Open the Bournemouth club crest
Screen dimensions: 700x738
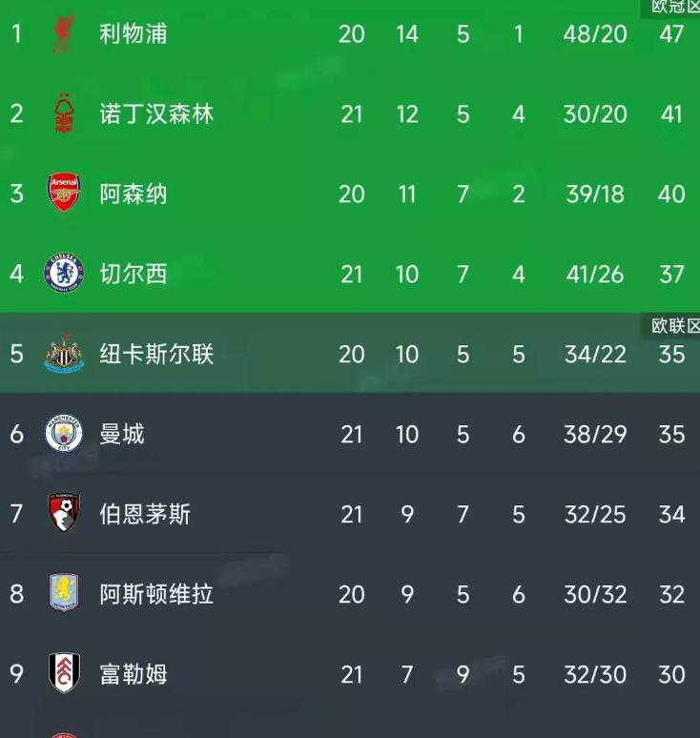(x=64, y=513)
